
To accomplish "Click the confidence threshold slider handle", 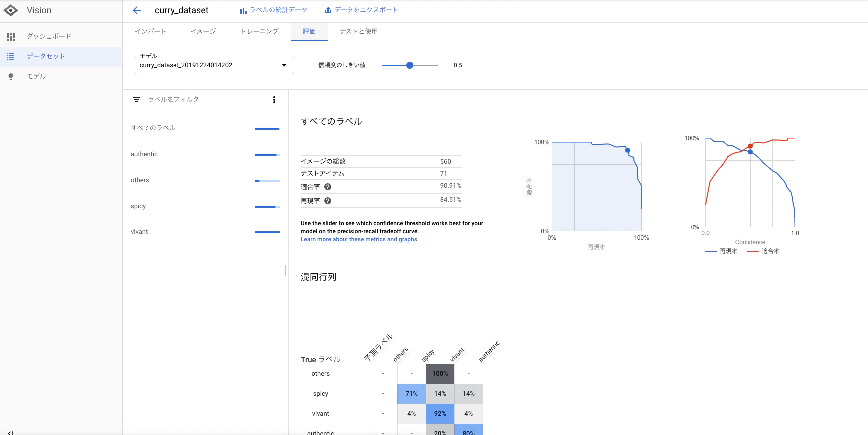I will coord(410,65).
